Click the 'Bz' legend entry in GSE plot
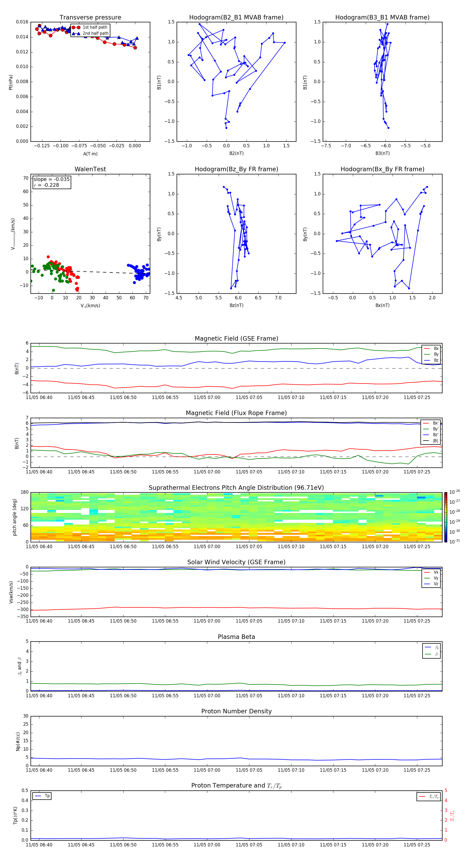 431,360
